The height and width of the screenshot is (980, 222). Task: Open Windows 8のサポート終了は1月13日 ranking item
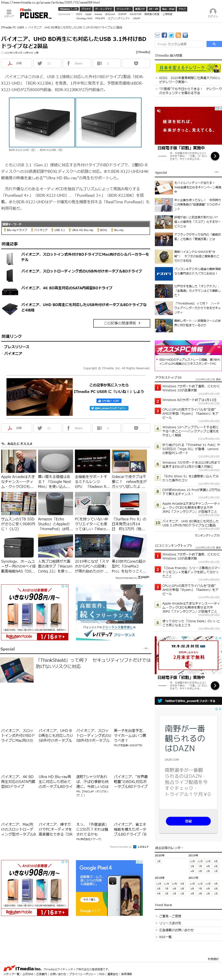(189, 400)
